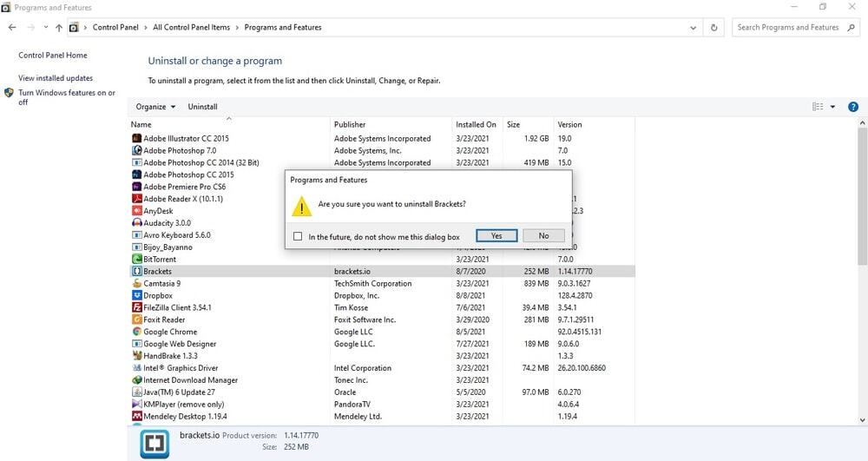Go back with the back arrow

[12, 27]
